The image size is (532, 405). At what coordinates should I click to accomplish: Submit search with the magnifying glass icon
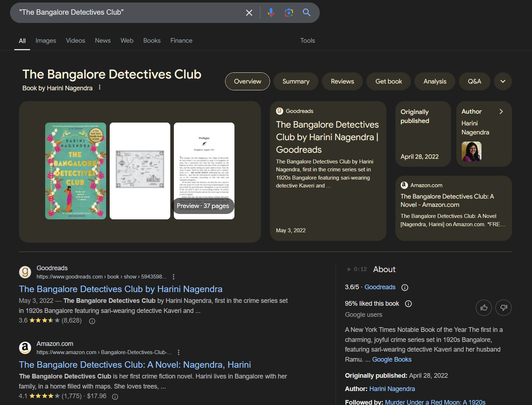tap(307, 13)
